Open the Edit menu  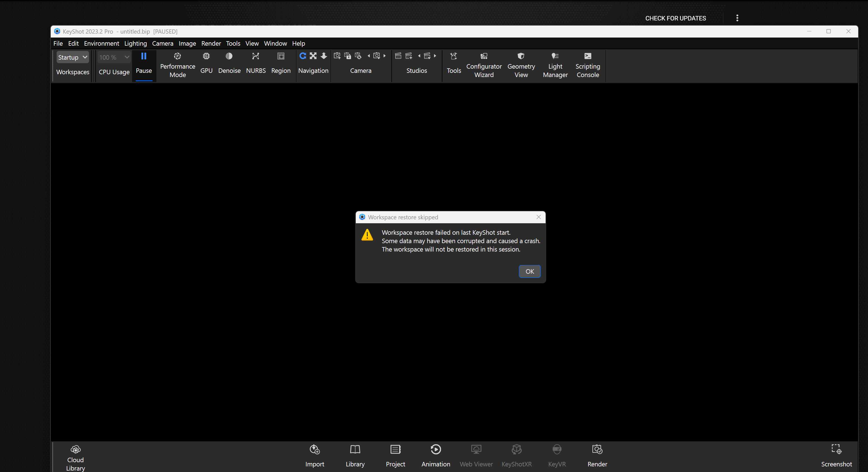click(x=73, y=43)
